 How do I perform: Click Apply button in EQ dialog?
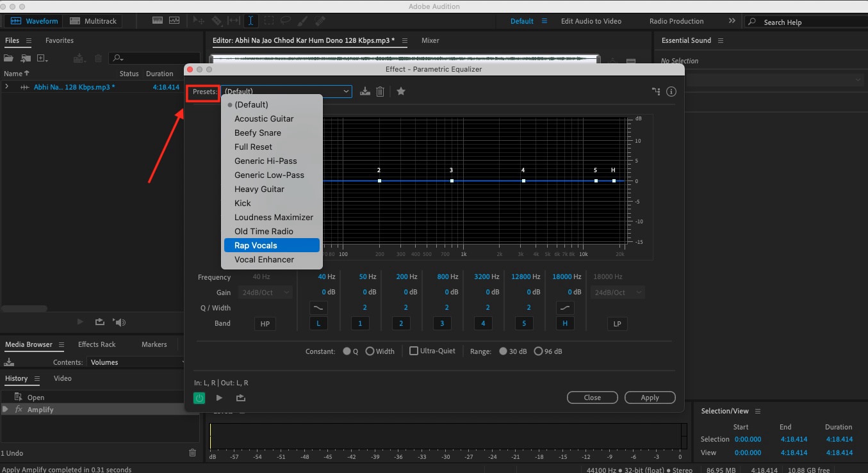(650, 397)
